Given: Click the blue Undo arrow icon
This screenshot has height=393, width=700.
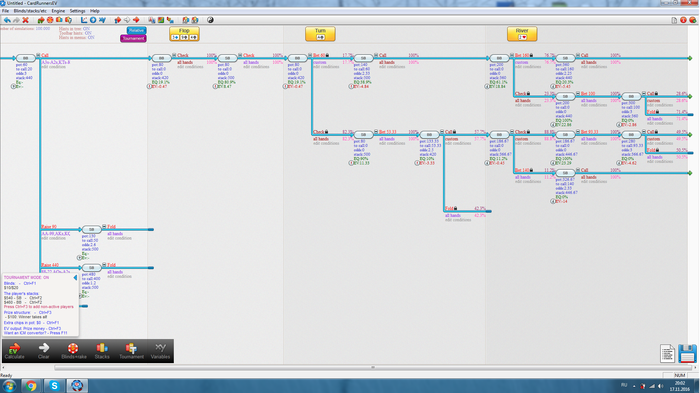Looking at the screenshot, I should (x=7, y=20).
